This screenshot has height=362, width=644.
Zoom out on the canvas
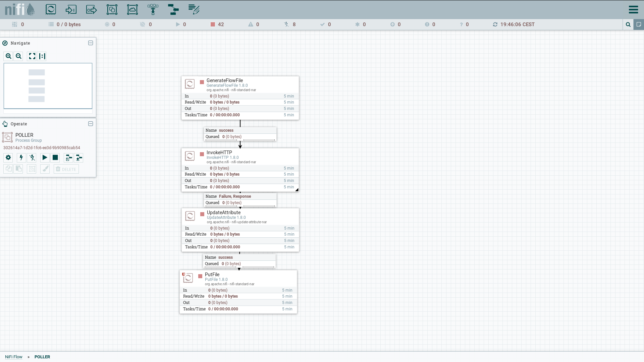pos(18,56)
